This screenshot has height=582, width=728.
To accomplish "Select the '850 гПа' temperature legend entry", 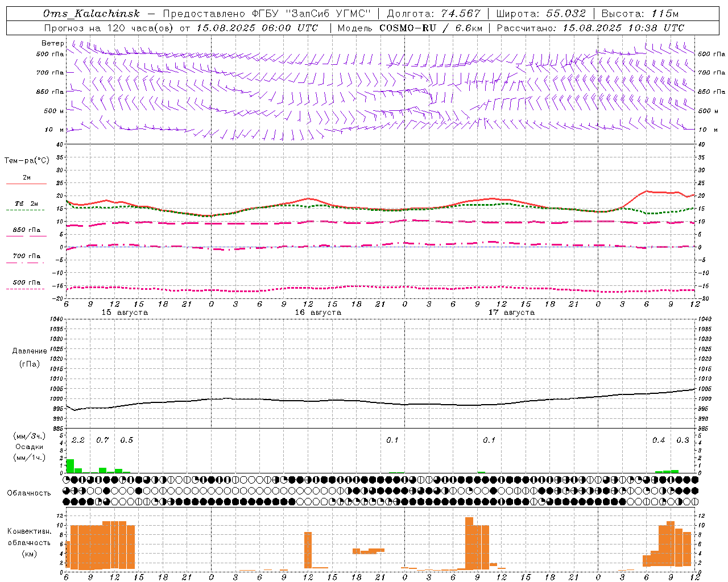I will pos(26,230).
